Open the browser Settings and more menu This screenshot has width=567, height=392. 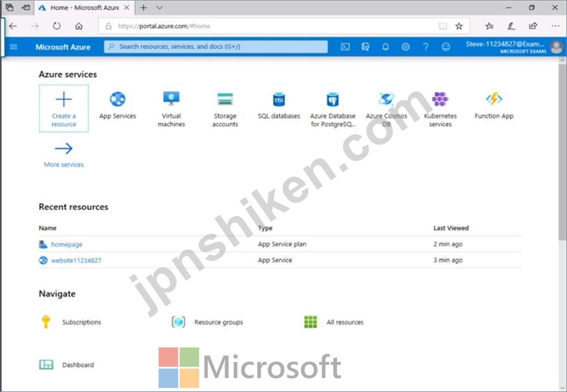555,26
